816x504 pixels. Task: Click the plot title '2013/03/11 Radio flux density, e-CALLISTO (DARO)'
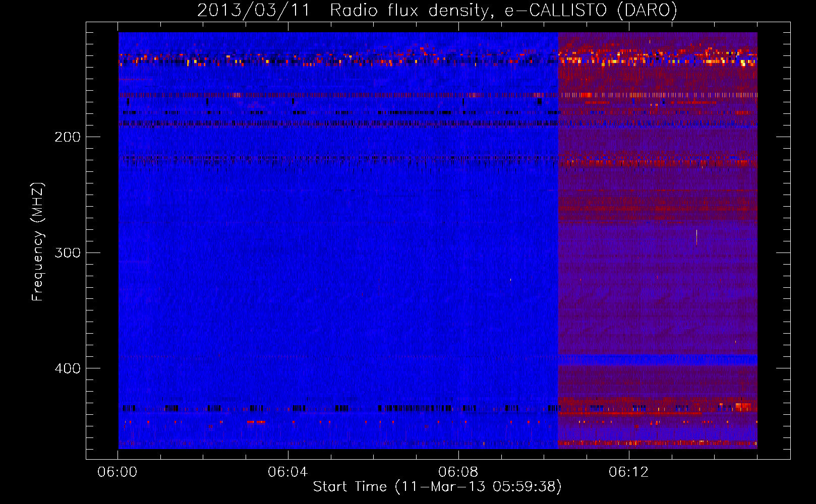click(437, 11)
